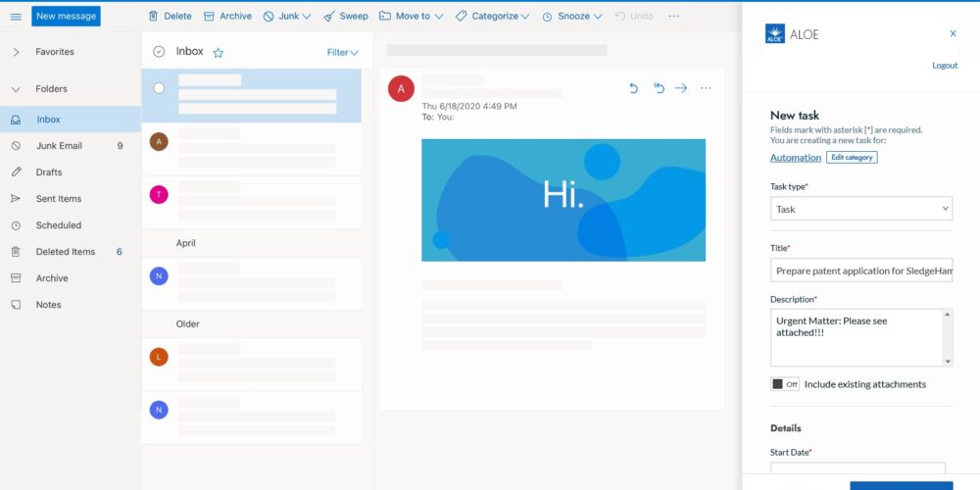Viewport: 980px width, 490px height.
Task: Open the Categorize dropdown arrow
Action: [525, 17]
